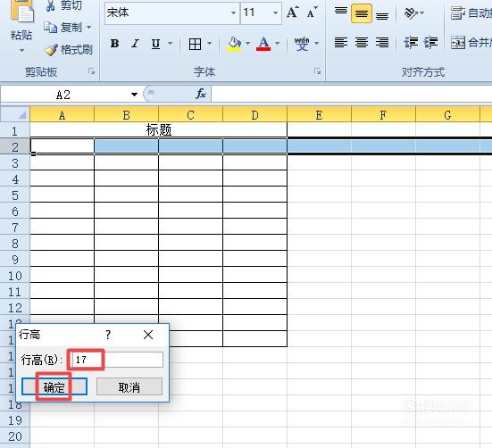Open the Copy (复制) dropdown arrow

(89, 28)
